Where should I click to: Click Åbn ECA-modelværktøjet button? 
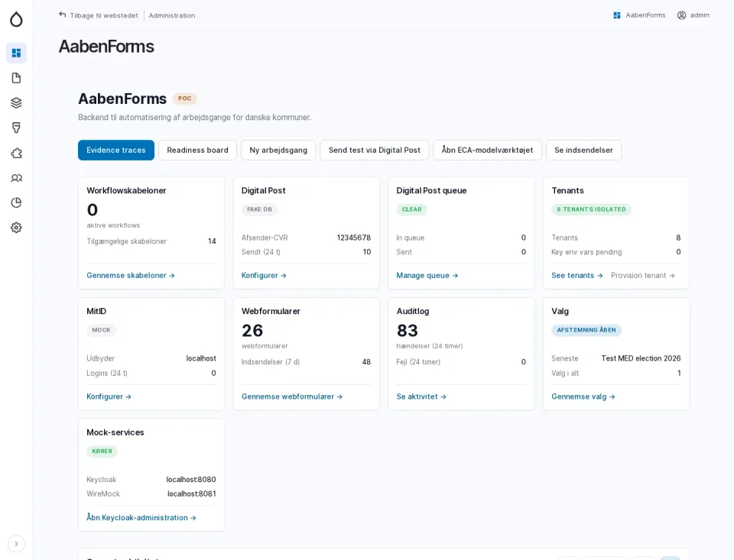tap(487, 151)
